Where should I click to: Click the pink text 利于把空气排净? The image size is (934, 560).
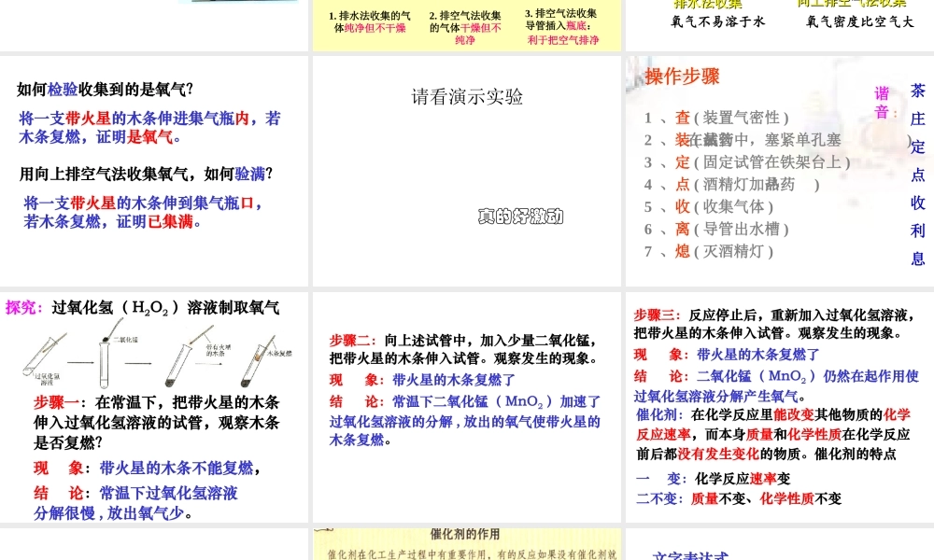pos(563,40)
